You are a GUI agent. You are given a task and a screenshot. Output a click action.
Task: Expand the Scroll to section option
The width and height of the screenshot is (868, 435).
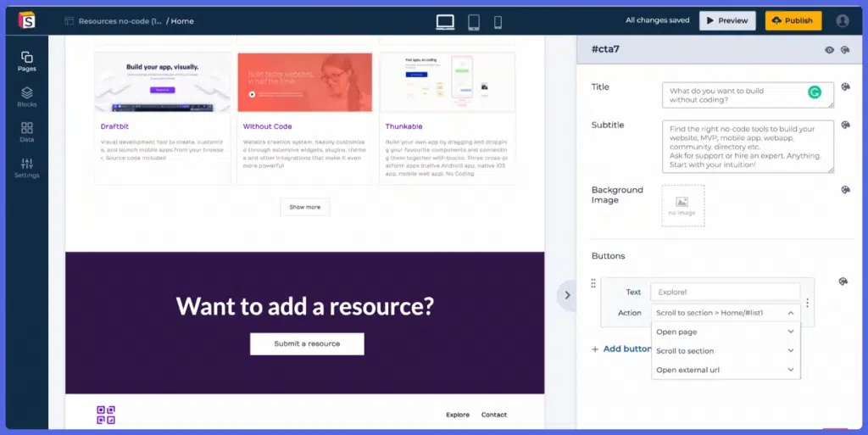coord(726,351)
